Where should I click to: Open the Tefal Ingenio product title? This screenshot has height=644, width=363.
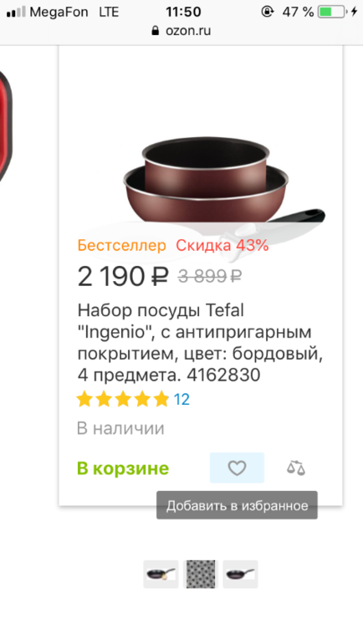(x=201, y=343)
